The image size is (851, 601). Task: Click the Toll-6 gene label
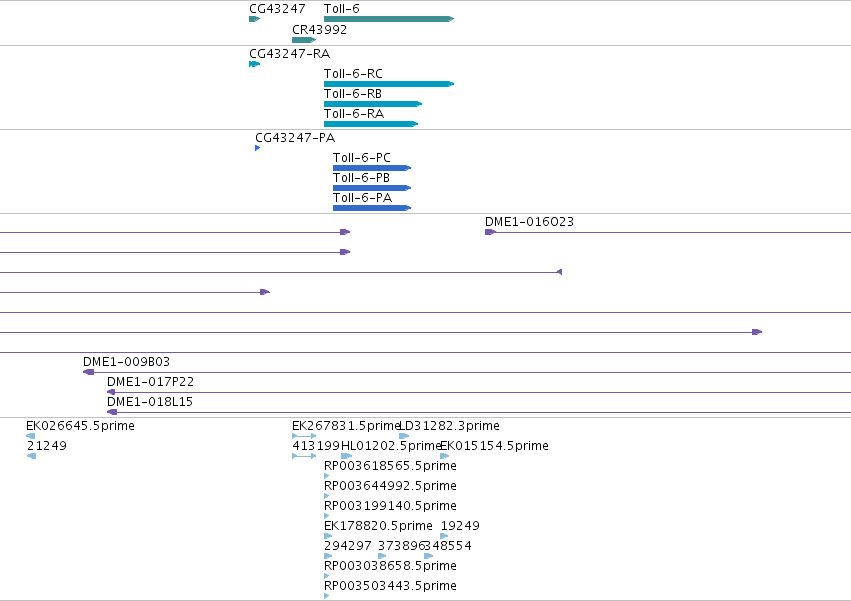(341, 9)
